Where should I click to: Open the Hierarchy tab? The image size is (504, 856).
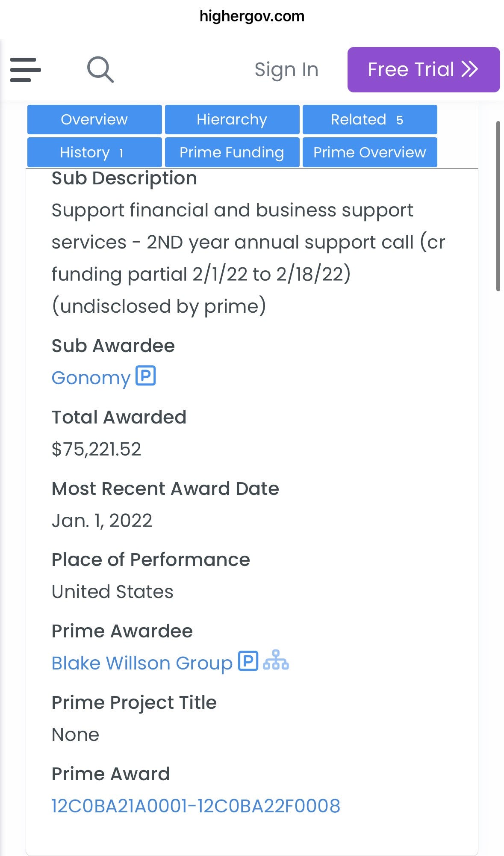click(232, 119)
